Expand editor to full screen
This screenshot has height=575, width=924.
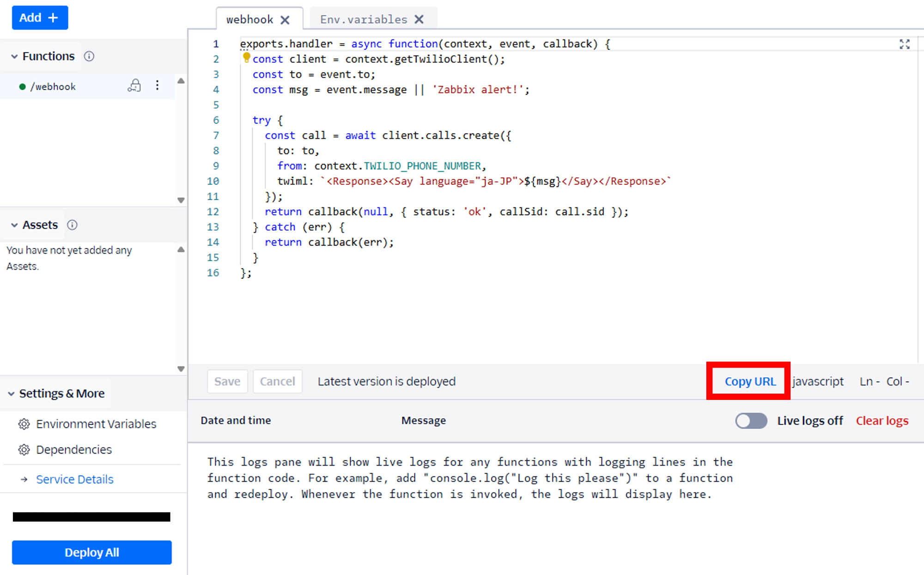[905, 44]
